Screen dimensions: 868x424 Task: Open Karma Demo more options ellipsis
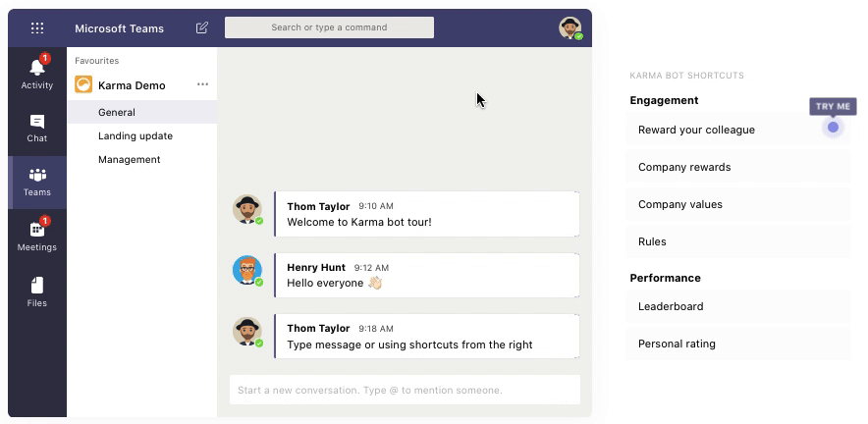pyautogui.click(x=202, y=84)
